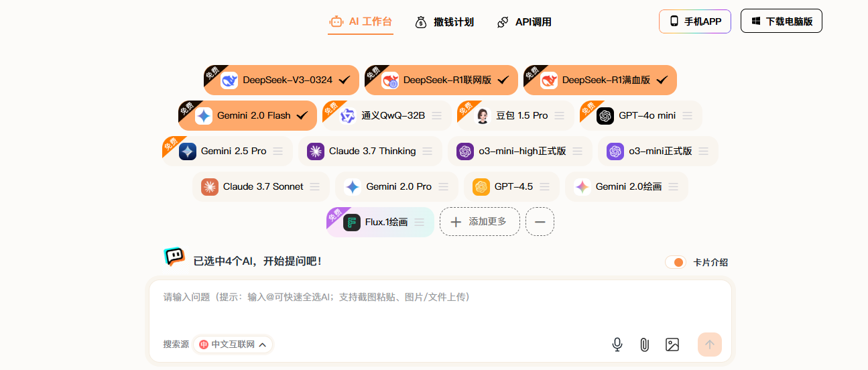Click the Claude 3.7 Thinking icon
This screenshot has height=370, width=868.
[x=316, y=151]
